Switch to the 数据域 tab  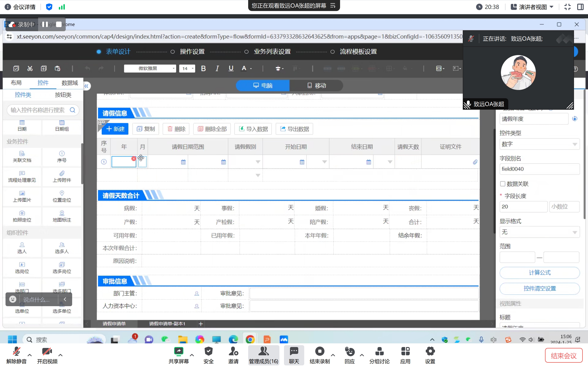[69, 83]
